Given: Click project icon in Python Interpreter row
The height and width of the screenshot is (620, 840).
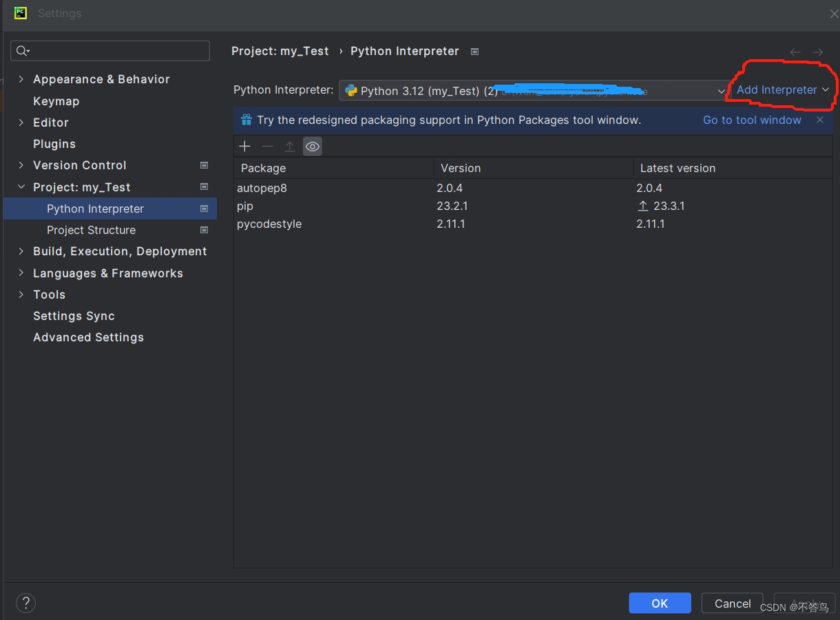Looking at the screenshot, I should pyautogui.click(x=204, y=209).
